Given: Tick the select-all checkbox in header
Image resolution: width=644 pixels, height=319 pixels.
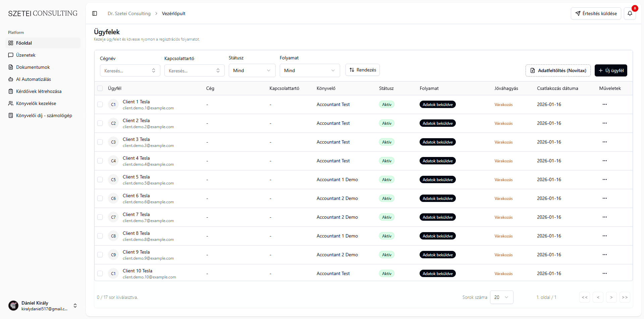Looking at the screenshot, I should tap(100, 88).
